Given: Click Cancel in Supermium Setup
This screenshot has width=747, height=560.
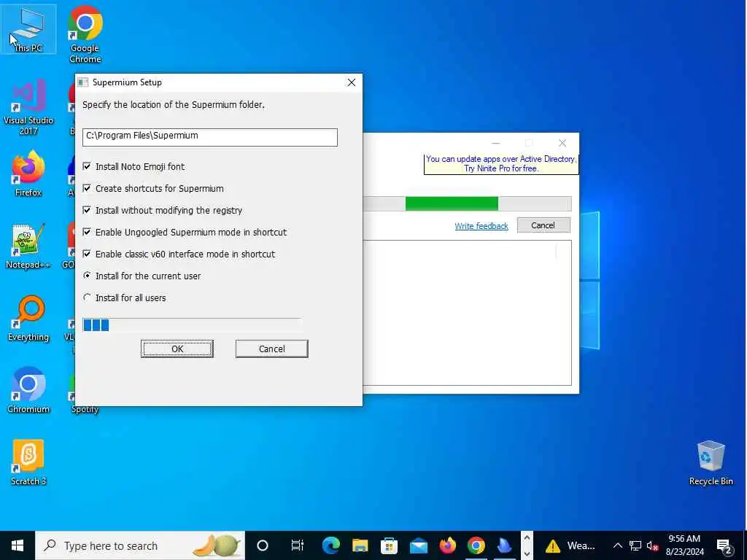Looking at the screenshot, I should [x=271, y=349].
